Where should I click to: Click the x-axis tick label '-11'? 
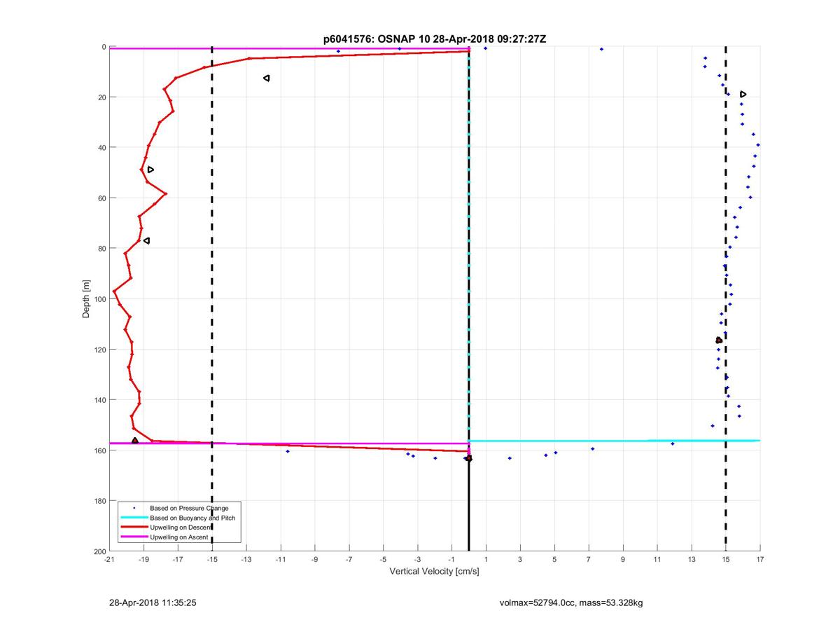point(281,560)
